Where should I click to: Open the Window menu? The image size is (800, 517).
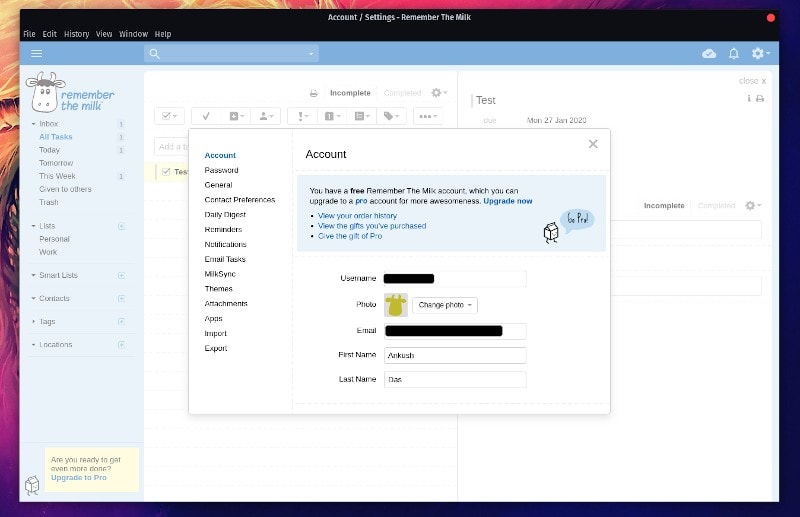133,34
